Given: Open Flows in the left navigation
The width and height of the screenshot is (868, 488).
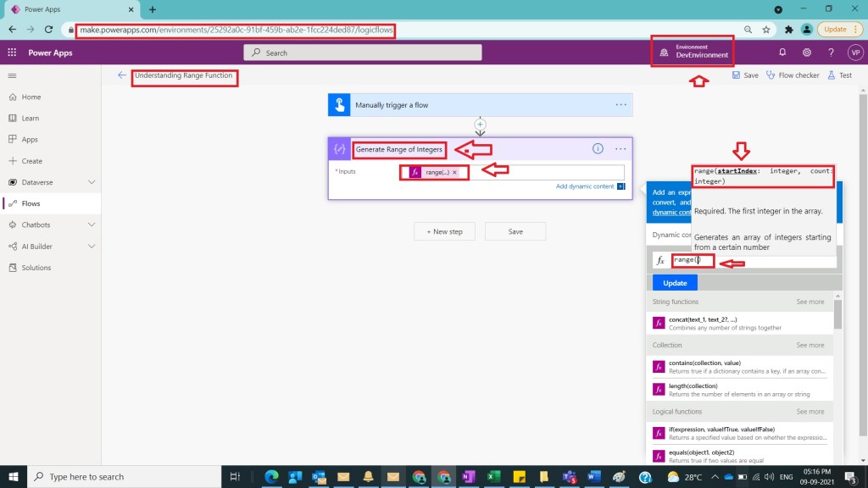Looking at the screenshot, I should click(x=31, y=203).
